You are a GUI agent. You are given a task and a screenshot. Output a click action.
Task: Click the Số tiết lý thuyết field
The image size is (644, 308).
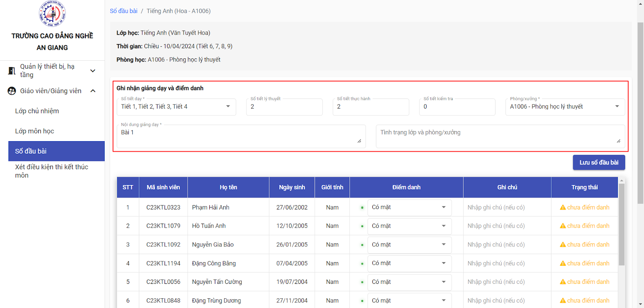(x=284, y=107)
